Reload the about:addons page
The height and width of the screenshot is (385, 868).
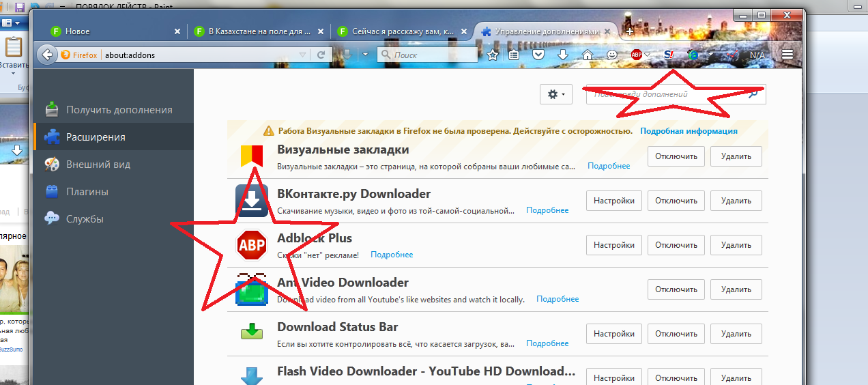coord(321,55)
